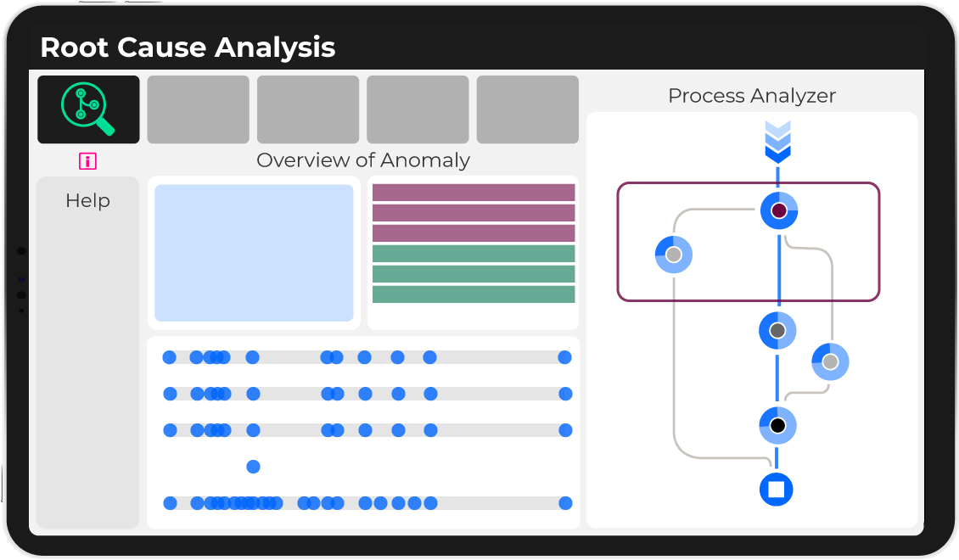The image size is (959, 560).
Task: Select the middle node on the main blue line
Action: pos(777,330)
